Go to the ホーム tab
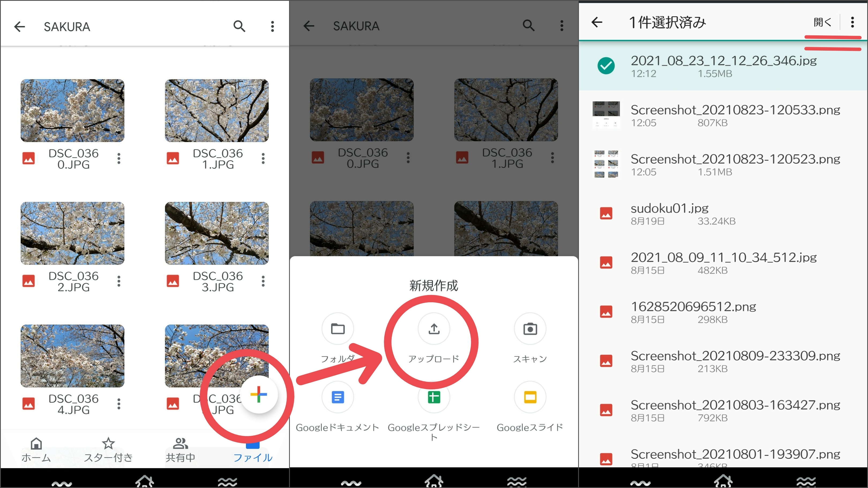The width and height of the screenshot is (868, 488). [x=36, y=450]
